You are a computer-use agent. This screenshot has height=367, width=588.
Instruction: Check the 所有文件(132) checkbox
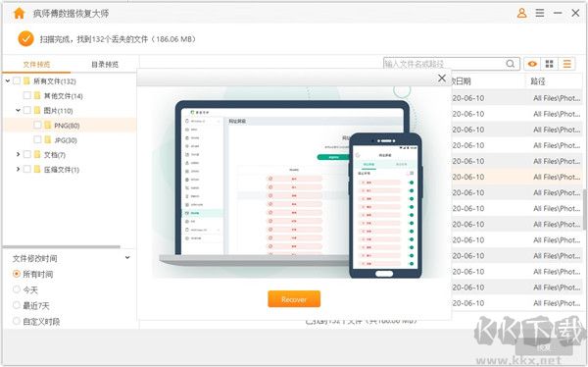point(17,80)
